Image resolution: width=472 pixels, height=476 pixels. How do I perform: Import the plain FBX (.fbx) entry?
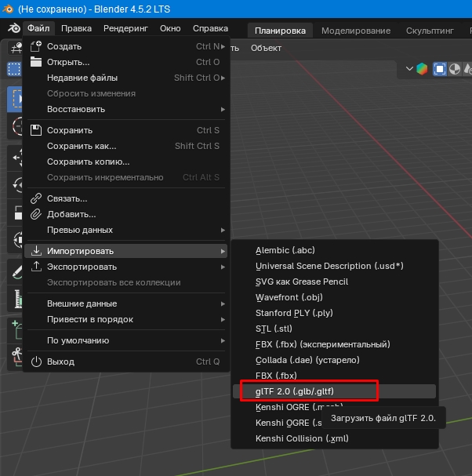pos(334,376)
